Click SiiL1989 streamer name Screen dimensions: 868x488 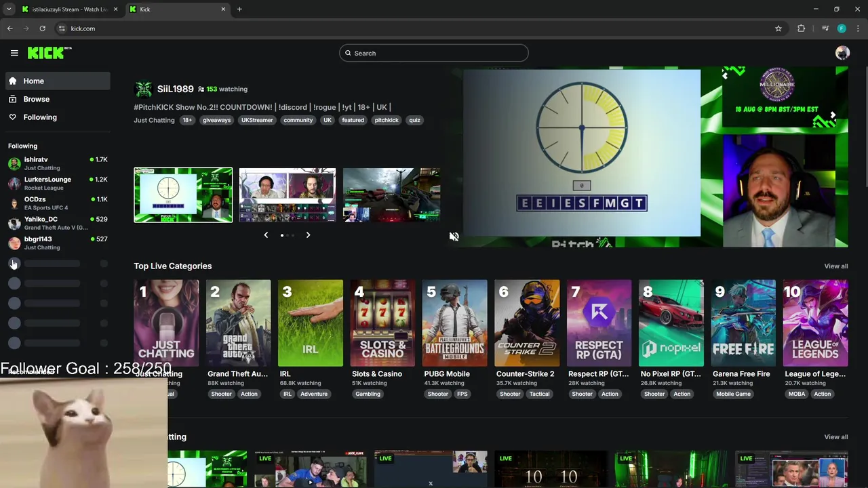pos(175,89)
